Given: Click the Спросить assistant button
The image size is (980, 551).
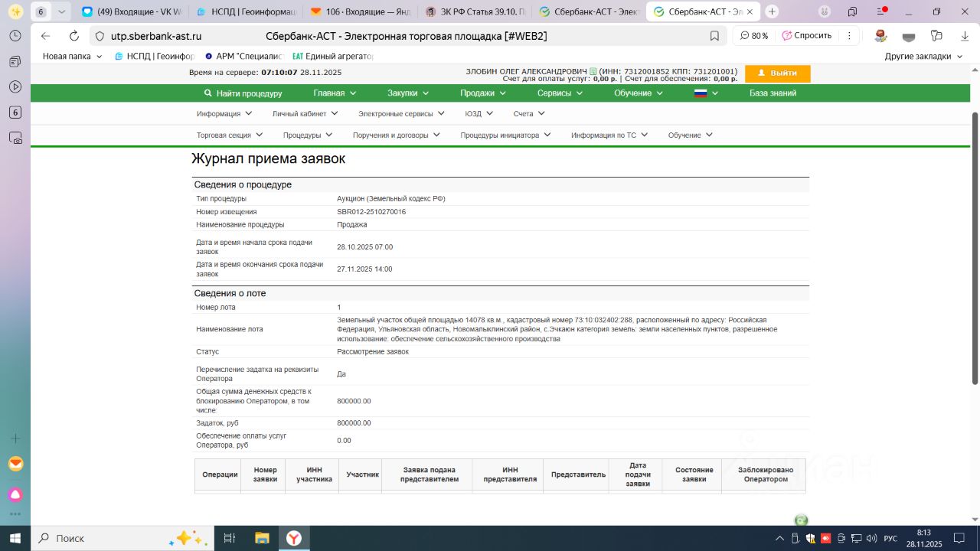Looking at the screenshot, I should [x=806, y=36].
